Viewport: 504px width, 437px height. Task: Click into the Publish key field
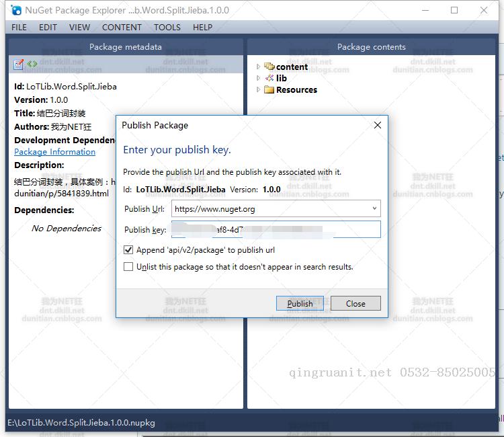(x=276, y=230)
